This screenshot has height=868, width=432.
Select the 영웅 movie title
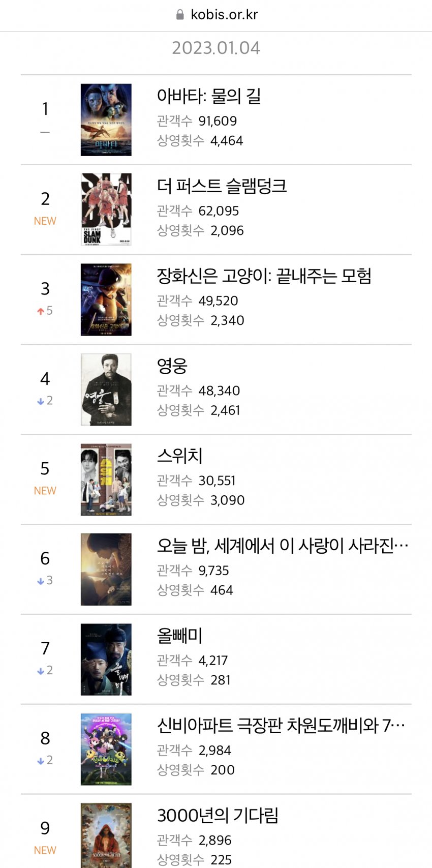172,366
